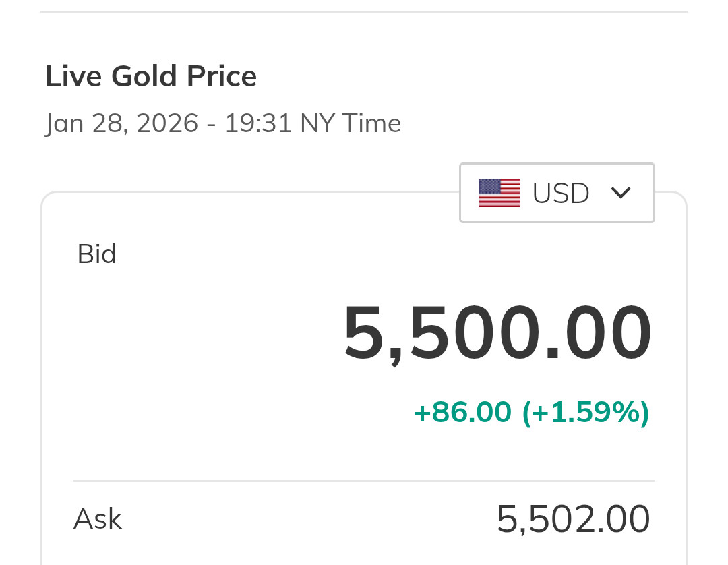Click the Ask label
The image size is (728, 565).
98,519
